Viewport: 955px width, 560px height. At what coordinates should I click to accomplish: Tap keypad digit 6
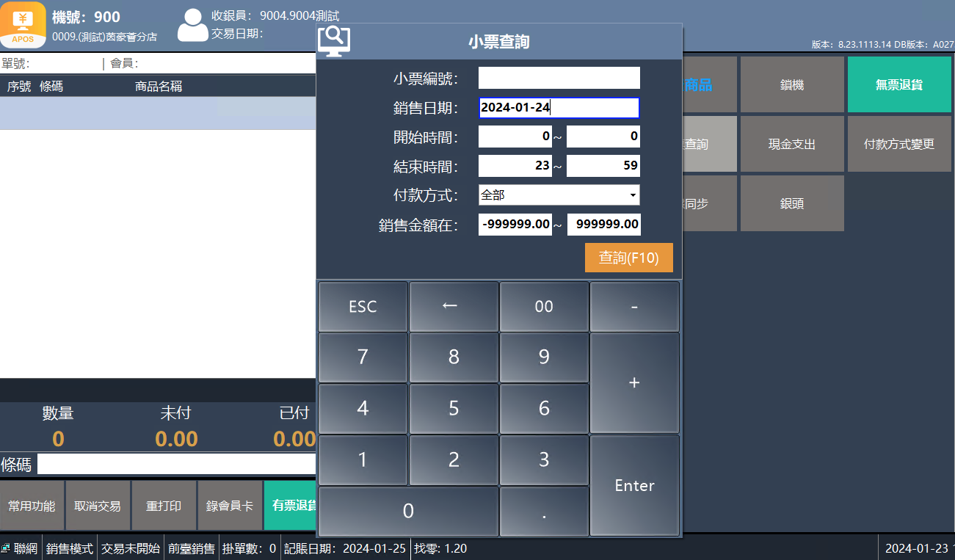tap(544, 409)
